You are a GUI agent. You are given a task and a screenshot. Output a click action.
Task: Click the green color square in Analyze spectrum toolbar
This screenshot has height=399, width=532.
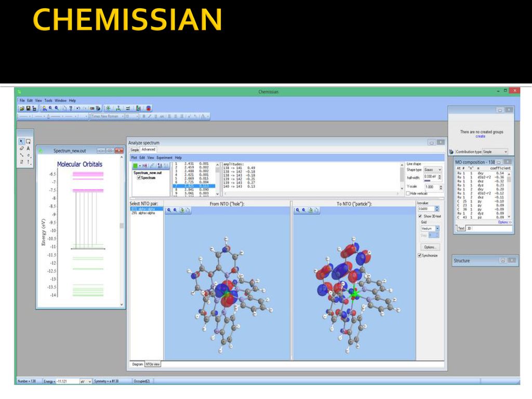point(135,166)
